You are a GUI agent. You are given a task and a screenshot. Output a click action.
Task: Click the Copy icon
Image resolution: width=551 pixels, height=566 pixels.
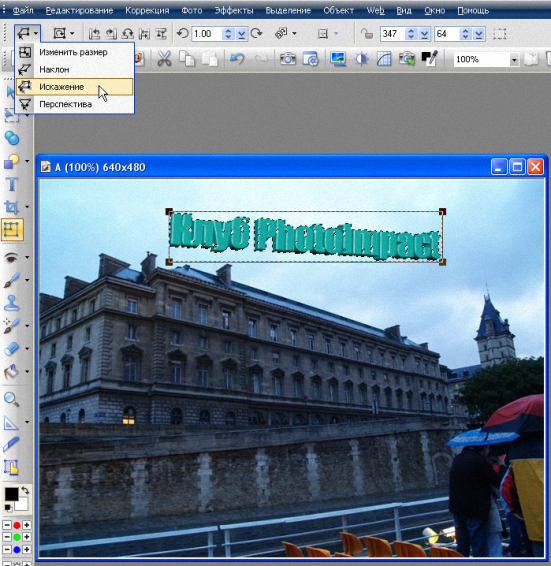187,58
